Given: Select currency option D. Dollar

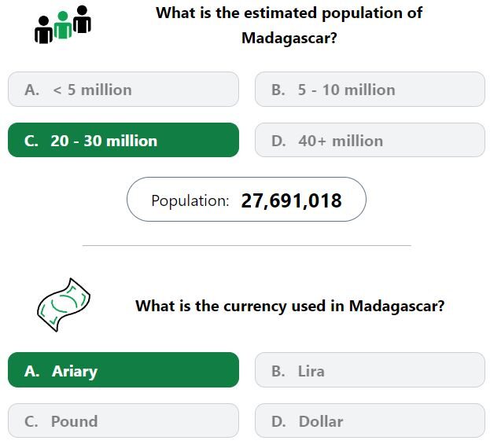Looking at the screenshot, I should pyautogui.click(x=370, y=420).
